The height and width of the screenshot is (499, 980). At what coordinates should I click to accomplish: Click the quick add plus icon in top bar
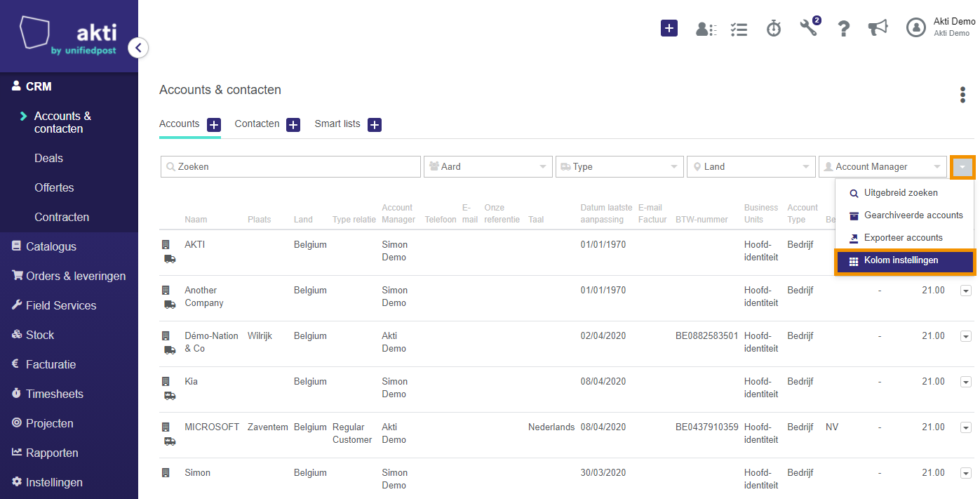pos(669,28)
